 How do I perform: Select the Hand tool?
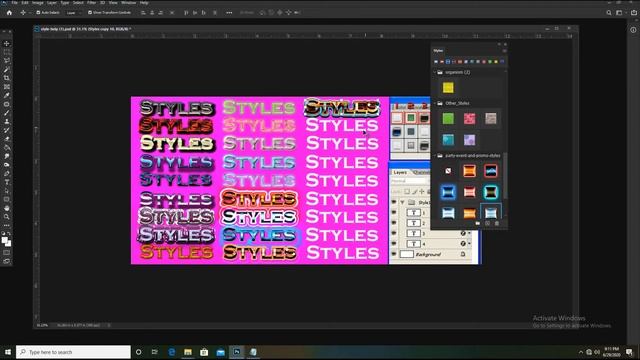(x=7, y=208)
